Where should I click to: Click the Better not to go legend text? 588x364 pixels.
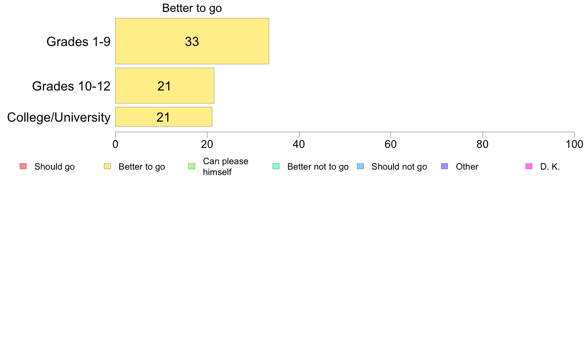[318, 167]
